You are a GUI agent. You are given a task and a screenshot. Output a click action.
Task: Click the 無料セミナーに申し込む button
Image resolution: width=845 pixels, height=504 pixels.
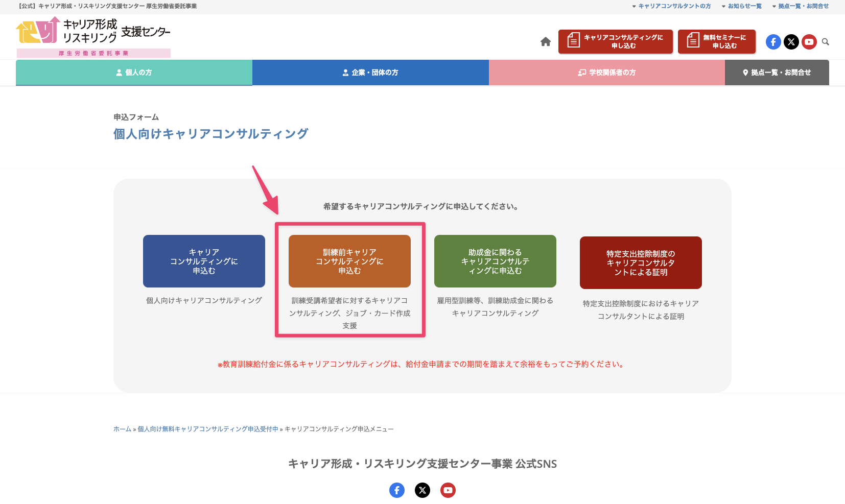tap(717, 41)
